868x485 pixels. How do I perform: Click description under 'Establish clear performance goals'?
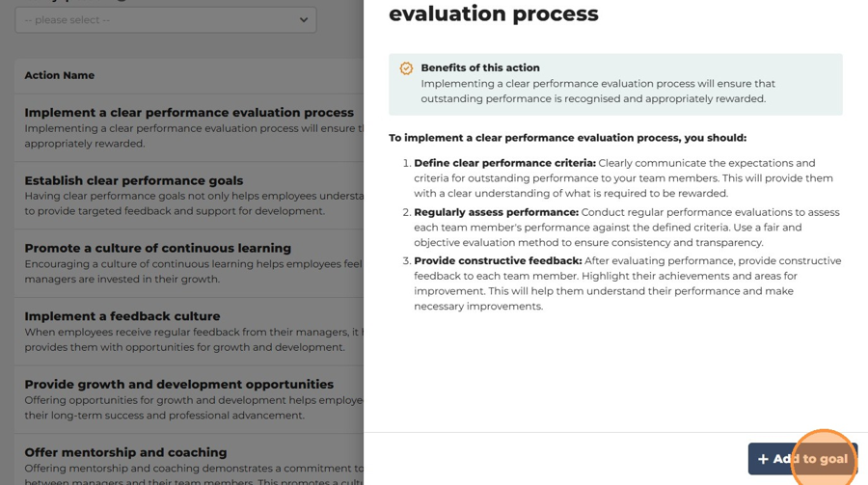click(194, 203)
